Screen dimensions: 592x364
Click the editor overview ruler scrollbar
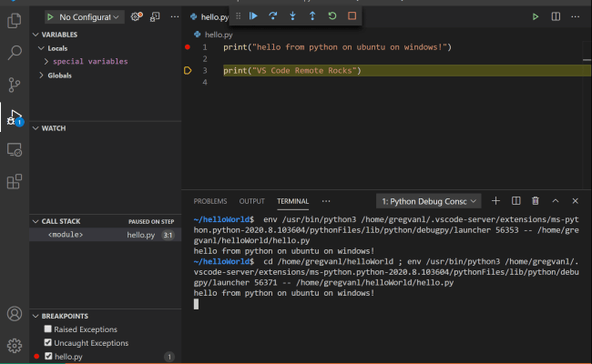click(587, 115)
